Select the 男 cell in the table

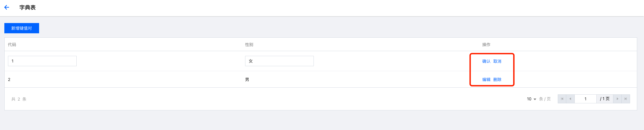click(x=247, y=80)
